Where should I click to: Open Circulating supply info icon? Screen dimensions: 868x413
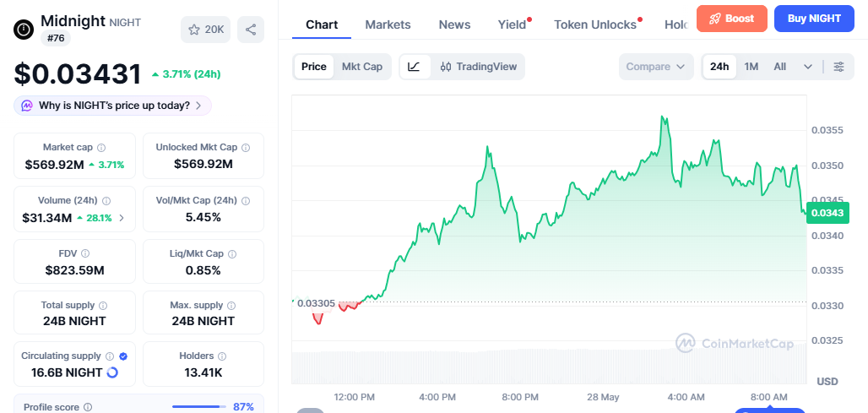tap(110, 356)
